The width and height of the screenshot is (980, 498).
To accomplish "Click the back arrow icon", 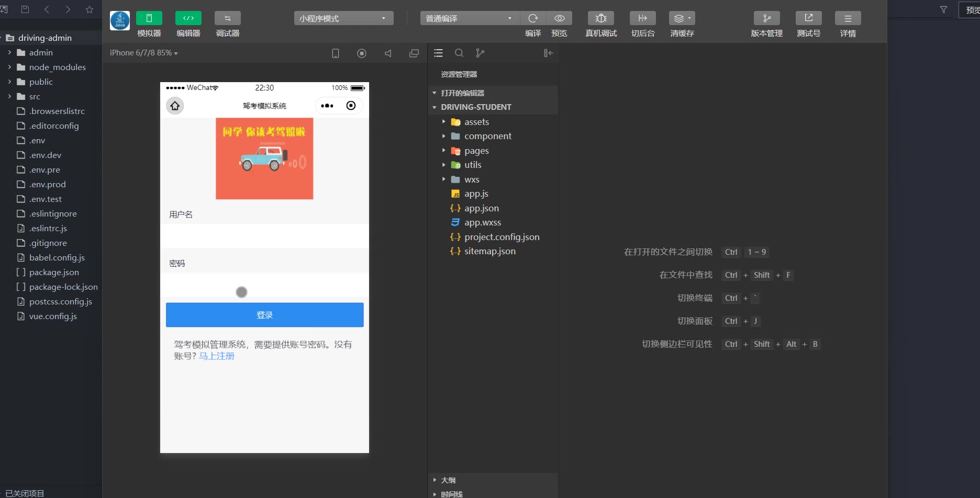I will 47,9.
